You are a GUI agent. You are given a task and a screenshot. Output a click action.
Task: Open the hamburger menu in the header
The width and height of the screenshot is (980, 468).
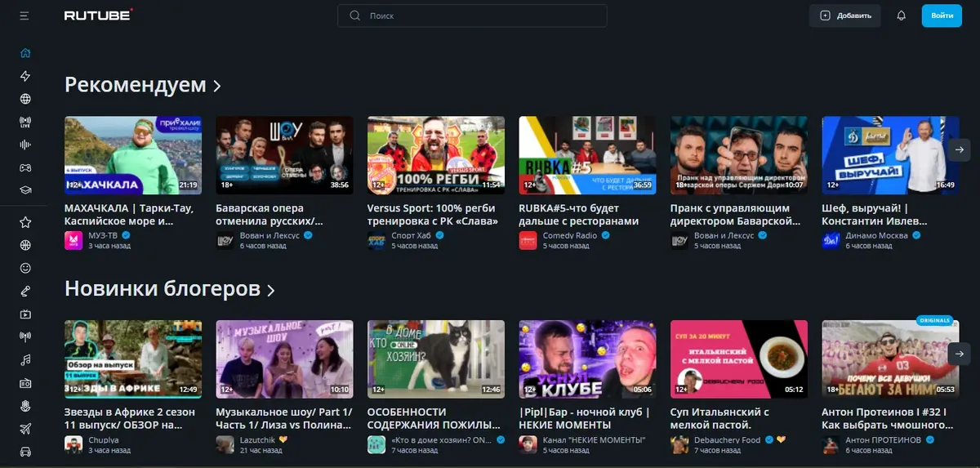point(25,16)
